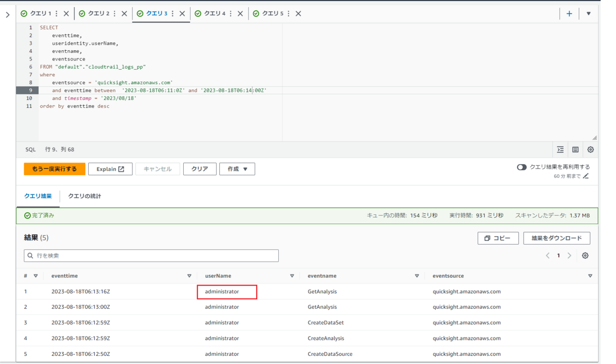Viewport: 616px width, 364px height.
Task: Go to the next results page
Action: pos(569,255)
